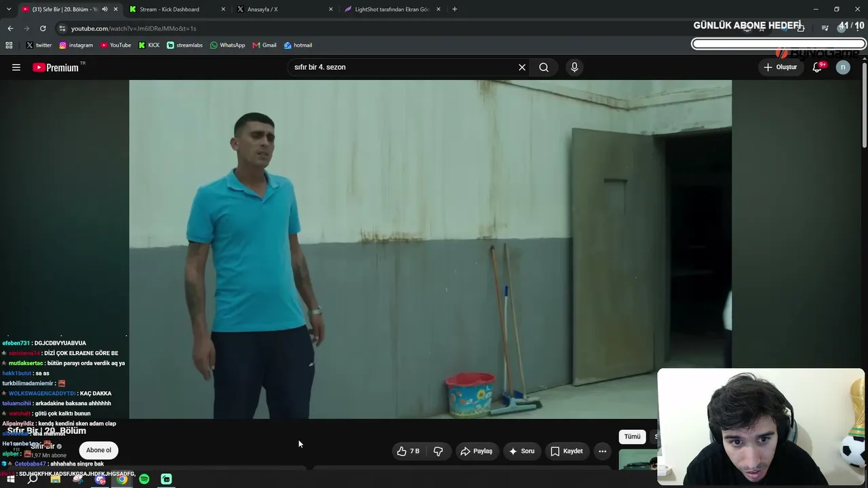Expand the tab search chevron

[x=9, y=9]
